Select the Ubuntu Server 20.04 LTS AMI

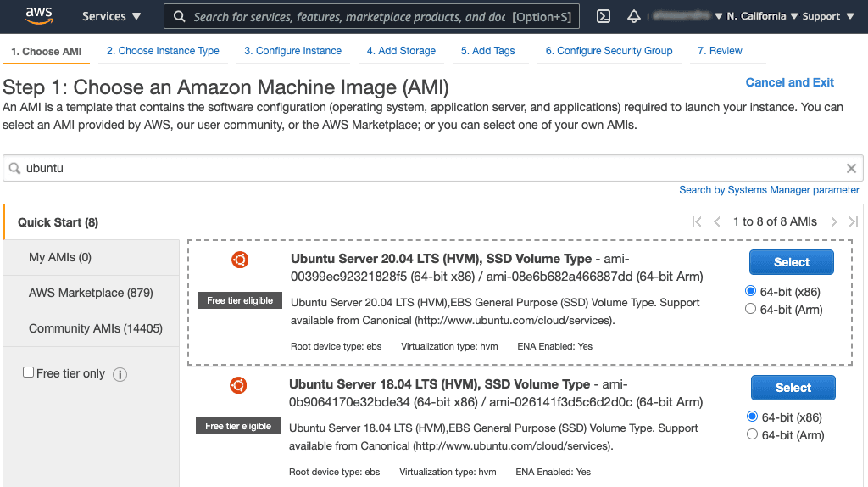791,262
